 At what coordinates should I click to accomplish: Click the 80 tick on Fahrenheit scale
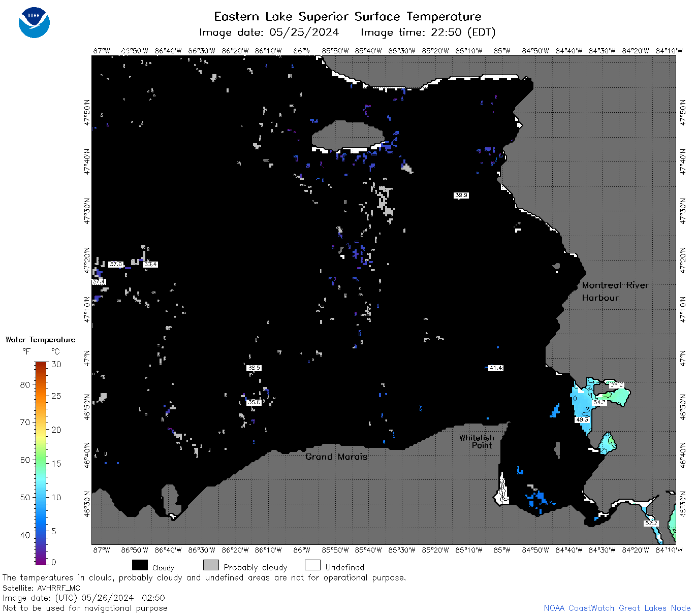pyautogui.click(x=25, y=384)
